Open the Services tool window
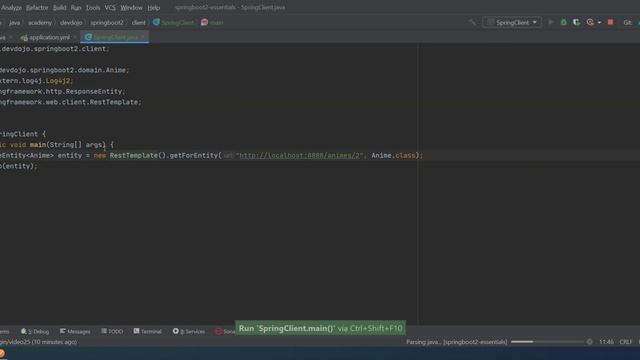This screenshot has width=640, height=360. [189, 331]
